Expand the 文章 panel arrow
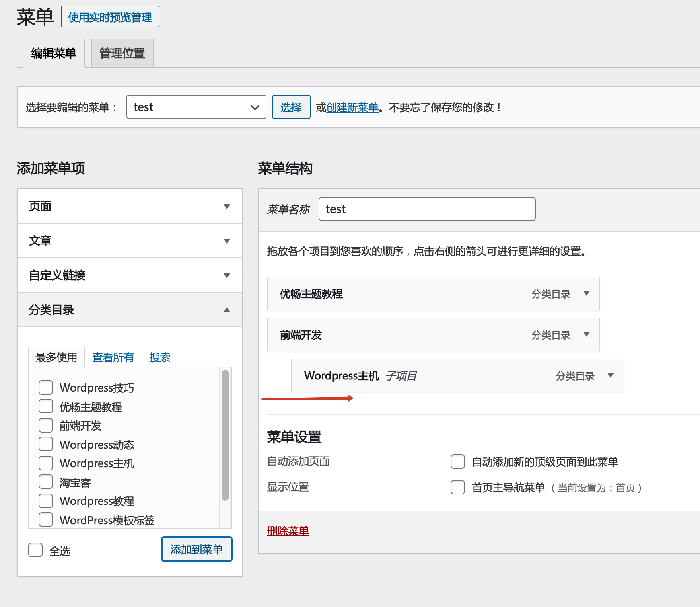Viewport: 700px width, 607px height. [x=227, y=241]
